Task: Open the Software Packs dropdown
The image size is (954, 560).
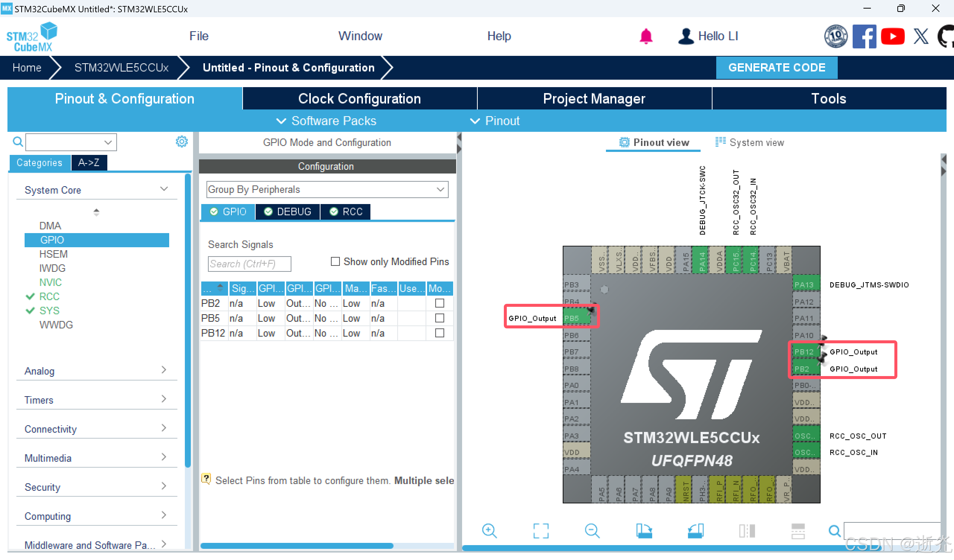Action: click(326, 121)
